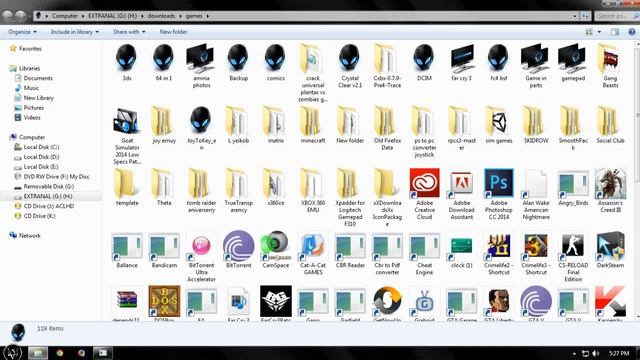
Task: Select the Crystal Clear v2.1 folder
Action: pos(350,58)
